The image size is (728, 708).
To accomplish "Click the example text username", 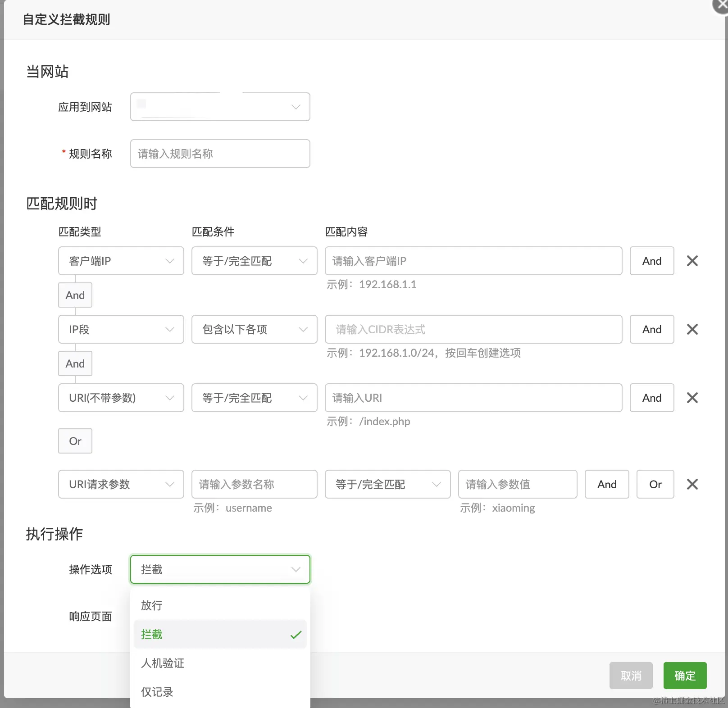I will [x=249, y=508].
